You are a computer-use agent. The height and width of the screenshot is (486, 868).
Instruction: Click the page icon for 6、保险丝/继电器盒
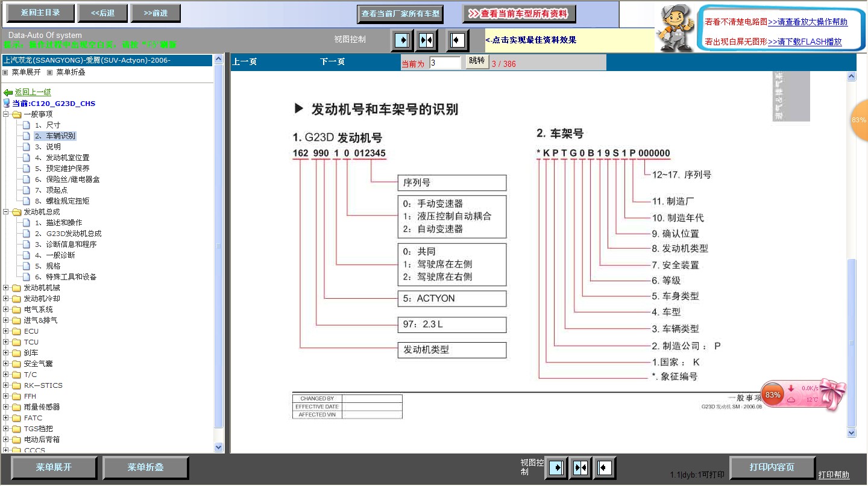click(27, 179)
